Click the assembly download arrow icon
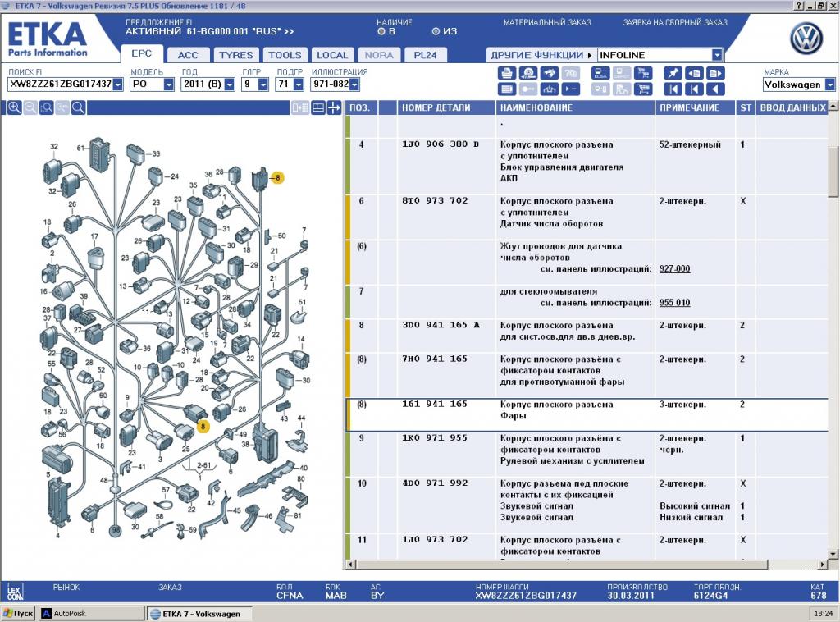The height and width of the screenshot is (622, 840). pyautogui.click(x=549, y=89)
